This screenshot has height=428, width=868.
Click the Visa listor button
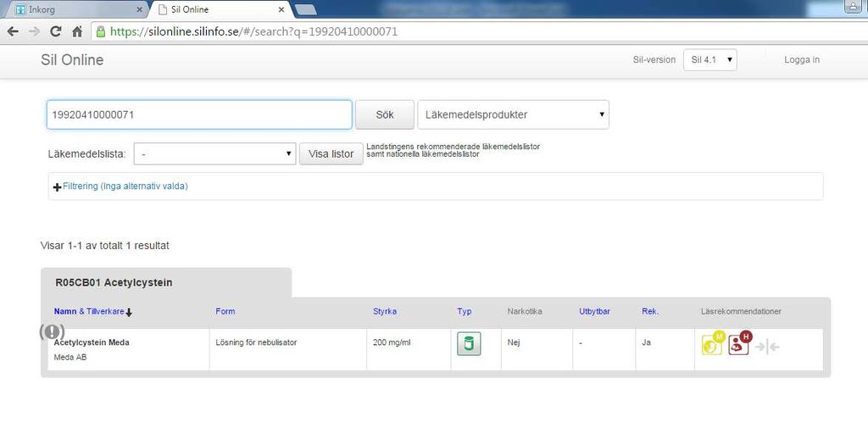[x=331, y=154]
